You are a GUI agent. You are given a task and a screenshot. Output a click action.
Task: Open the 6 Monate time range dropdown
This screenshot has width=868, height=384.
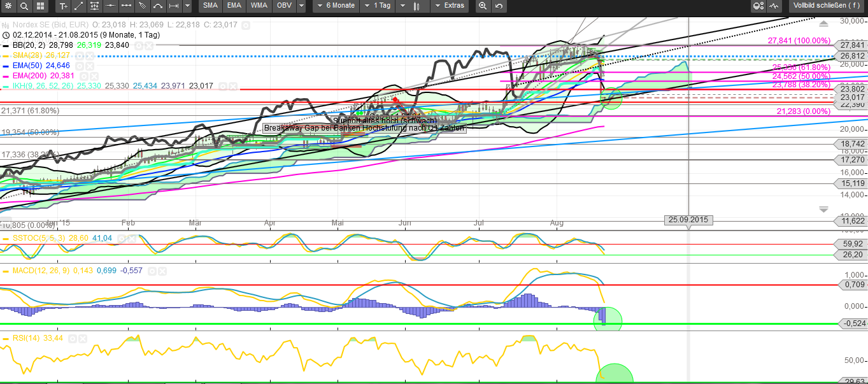[336, 6]
